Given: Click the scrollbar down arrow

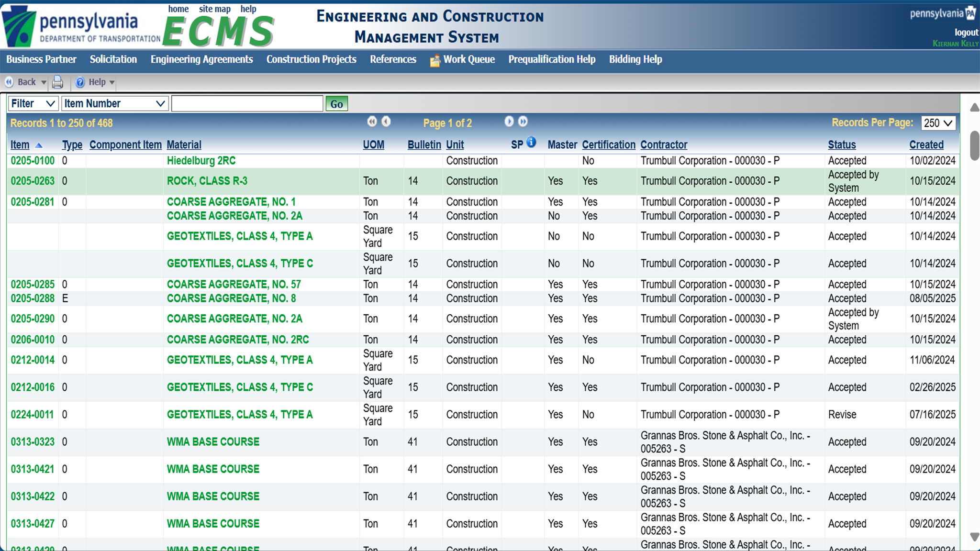Looking at the screenshot, I should (x=974, y=537).
